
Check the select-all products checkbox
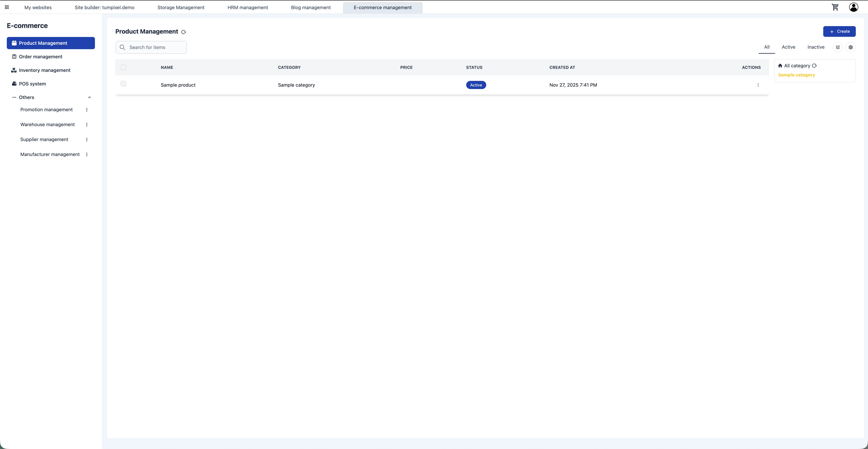tap(123, 67)
